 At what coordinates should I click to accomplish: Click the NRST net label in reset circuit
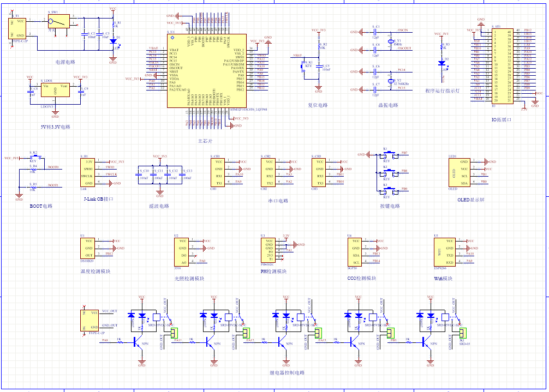coord(297,55)
